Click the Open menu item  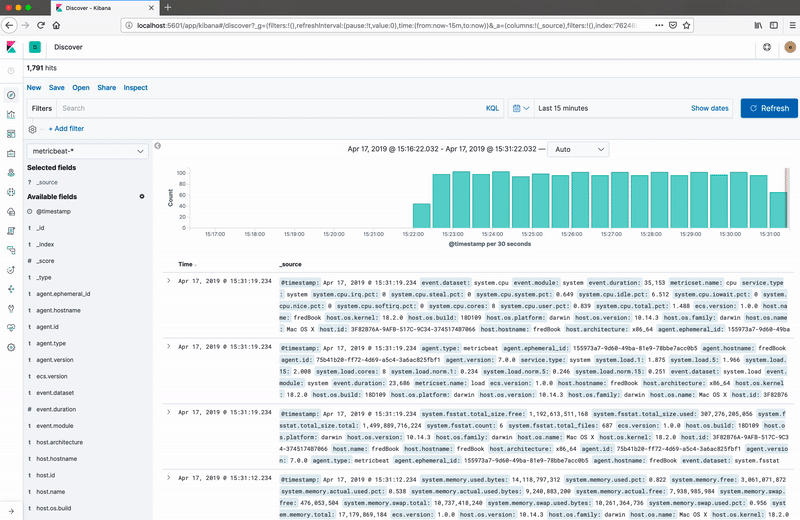81,88
